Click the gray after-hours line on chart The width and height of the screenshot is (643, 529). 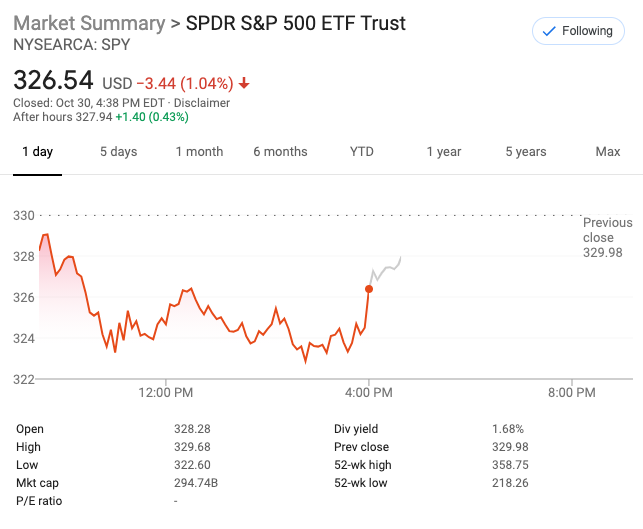coord(386,268)
